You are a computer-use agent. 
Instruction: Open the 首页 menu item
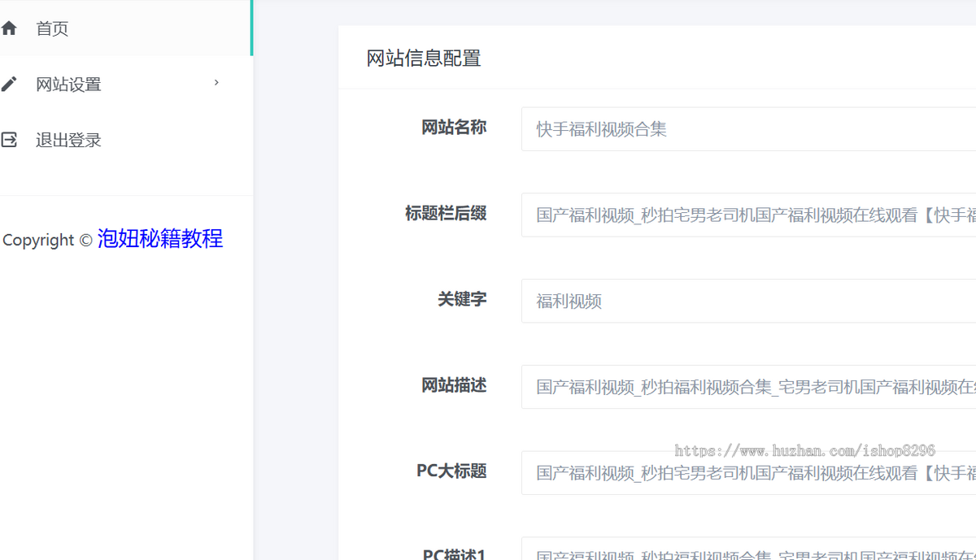pos(126,28)
